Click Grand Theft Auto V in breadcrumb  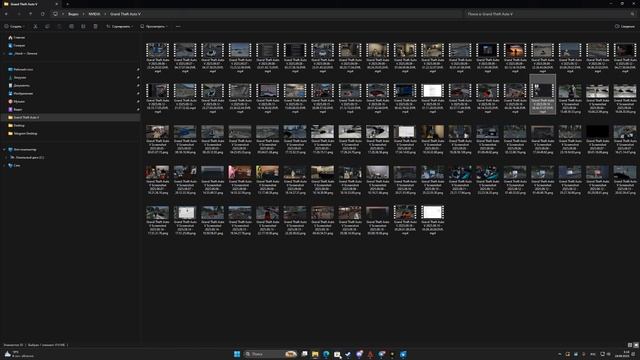[125, 14]
